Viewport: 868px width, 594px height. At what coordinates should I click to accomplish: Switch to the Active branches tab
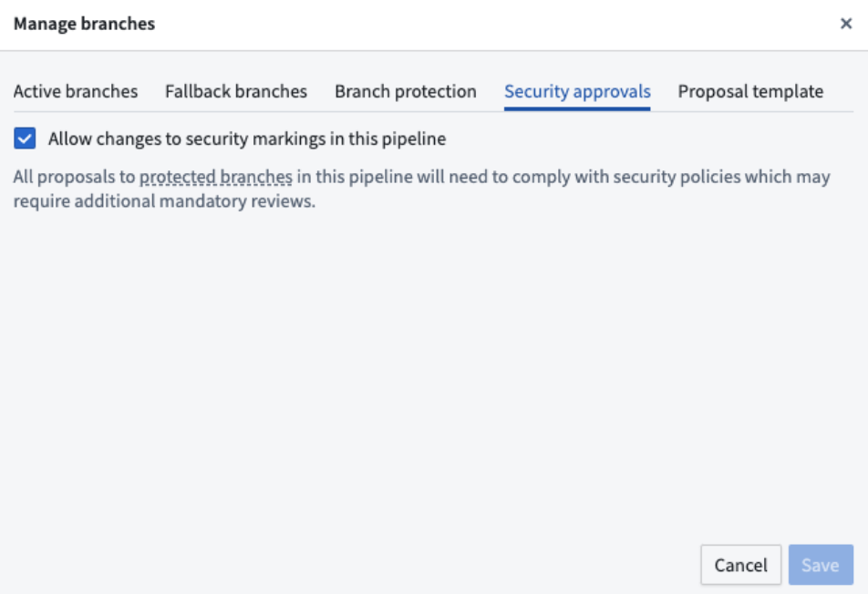[x=76, y=91]
